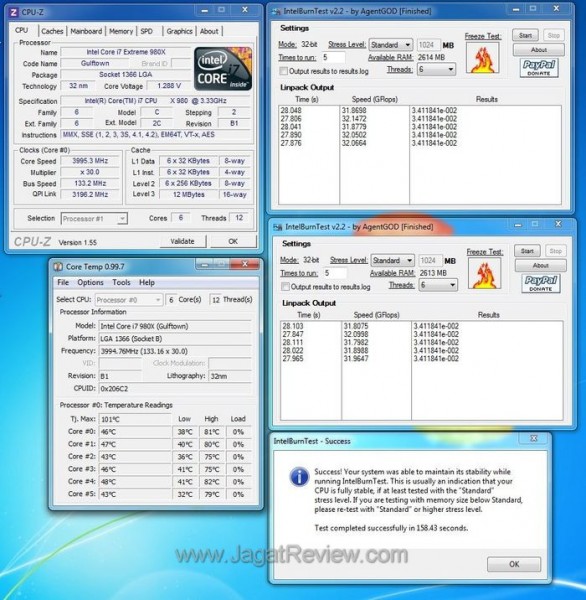Screen dimensions: 586x600
Task: Click Core #4 High temperature 82°C
Action: pos(212,482)
